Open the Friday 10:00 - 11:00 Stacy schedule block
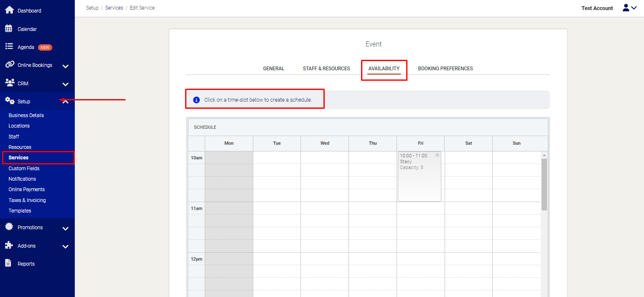The height and width of the screenshot is (297, 644). click(x=420, y=177)
